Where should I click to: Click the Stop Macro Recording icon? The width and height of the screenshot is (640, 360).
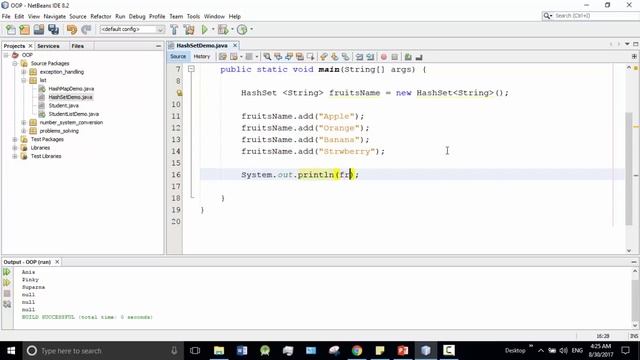[x=395, y=57]
